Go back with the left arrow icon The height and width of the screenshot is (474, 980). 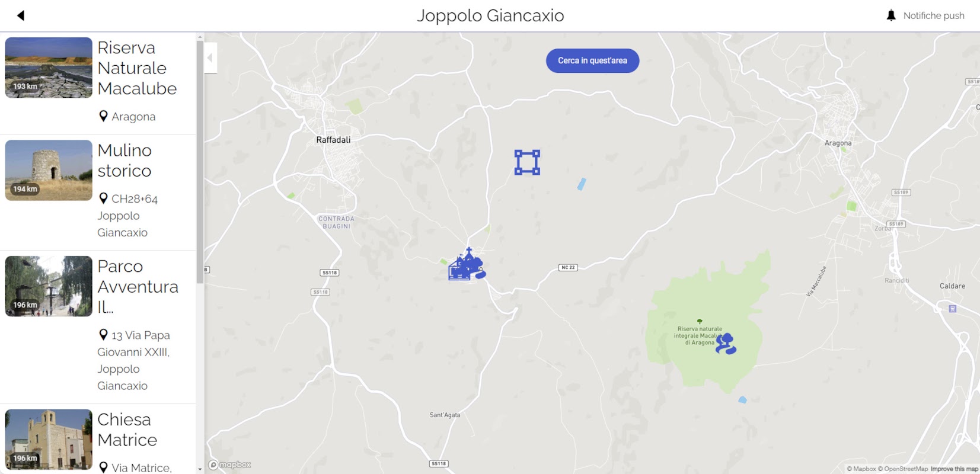tap(21, 15)
